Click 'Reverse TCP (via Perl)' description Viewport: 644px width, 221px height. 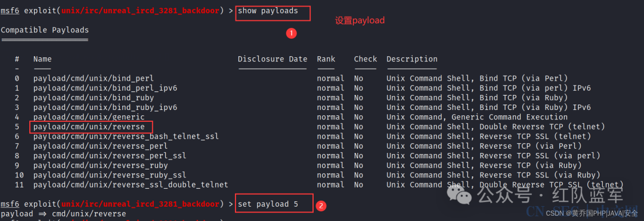531,146
